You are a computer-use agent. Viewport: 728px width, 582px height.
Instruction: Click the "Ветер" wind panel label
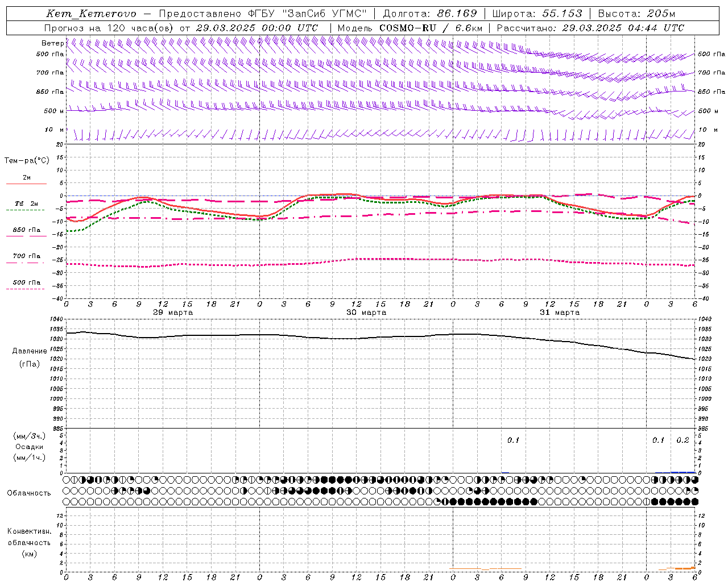tap(53, 43)
